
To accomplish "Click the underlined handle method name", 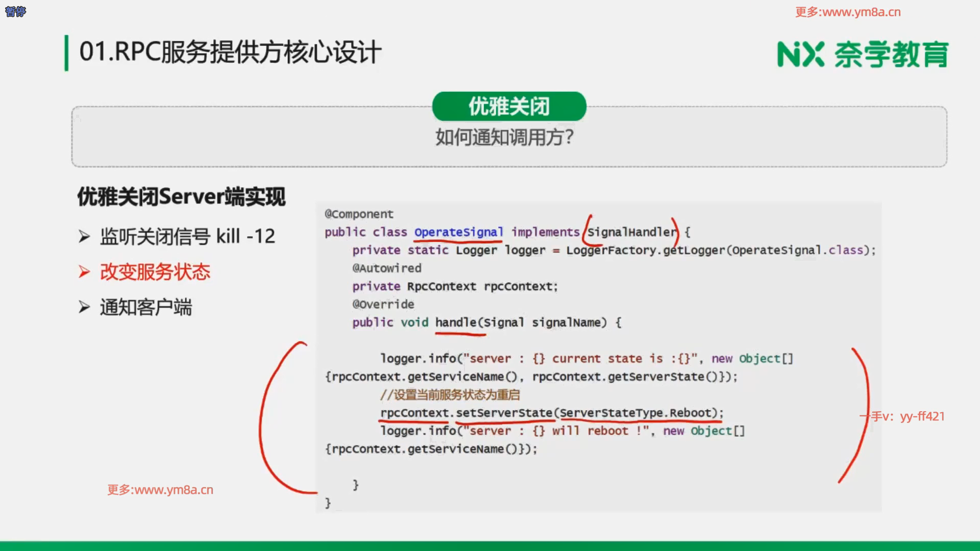I will click(x=455, y=322).
